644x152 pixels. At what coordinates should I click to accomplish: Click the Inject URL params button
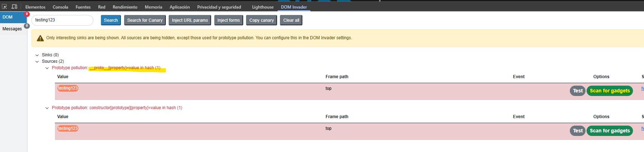point(190,20)
